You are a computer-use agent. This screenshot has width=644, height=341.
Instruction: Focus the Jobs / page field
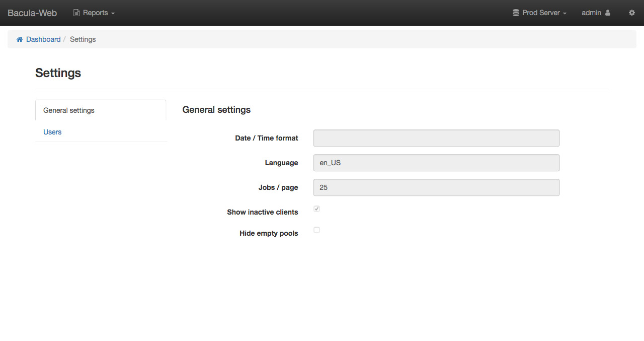[x=436, y=187]
